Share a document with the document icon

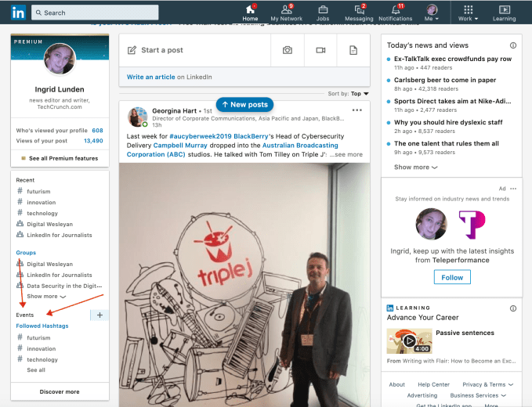coord(353,50)
